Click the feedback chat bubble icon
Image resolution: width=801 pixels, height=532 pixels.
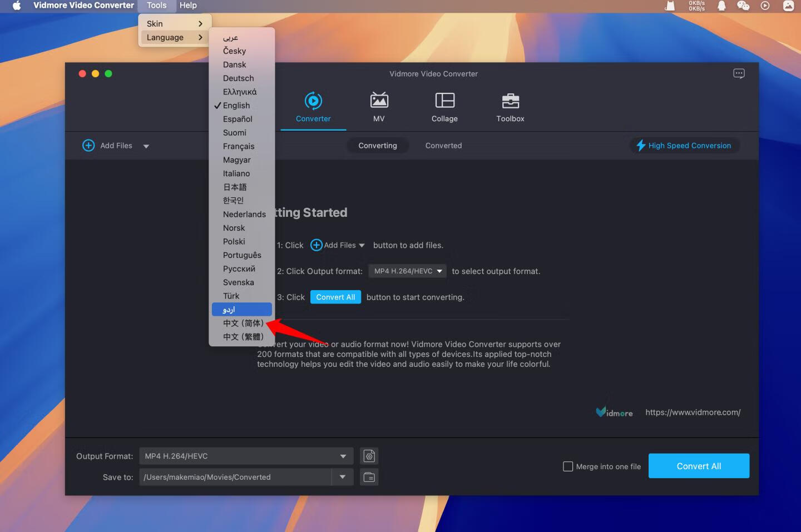coord(739,73)
